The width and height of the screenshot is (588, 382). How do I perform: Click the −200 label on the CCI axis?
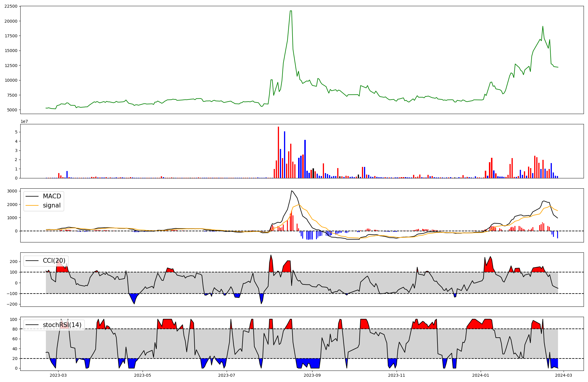point(12,304)
